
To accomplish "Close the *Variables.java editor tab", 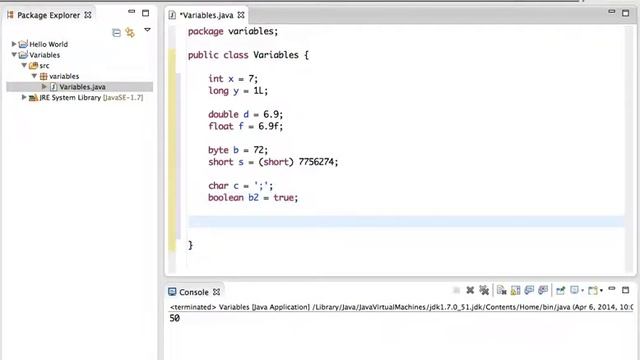I will tap(241, 15).
